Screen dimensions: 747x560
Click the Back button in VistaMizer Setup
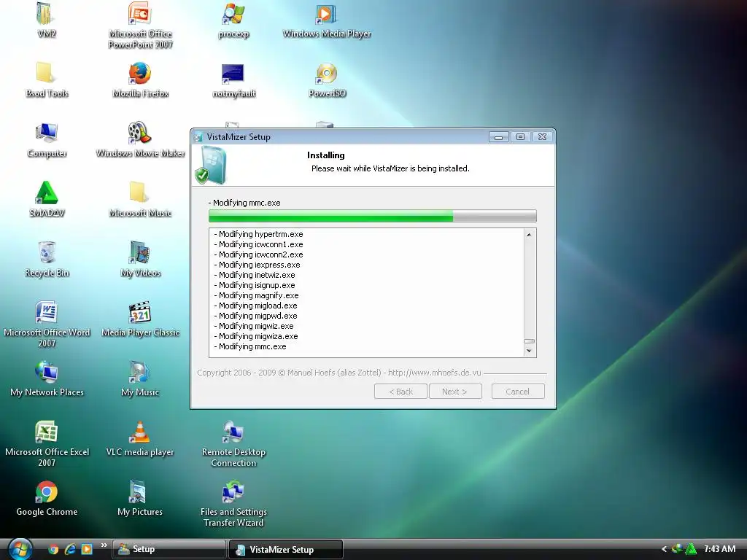(400, 392)
